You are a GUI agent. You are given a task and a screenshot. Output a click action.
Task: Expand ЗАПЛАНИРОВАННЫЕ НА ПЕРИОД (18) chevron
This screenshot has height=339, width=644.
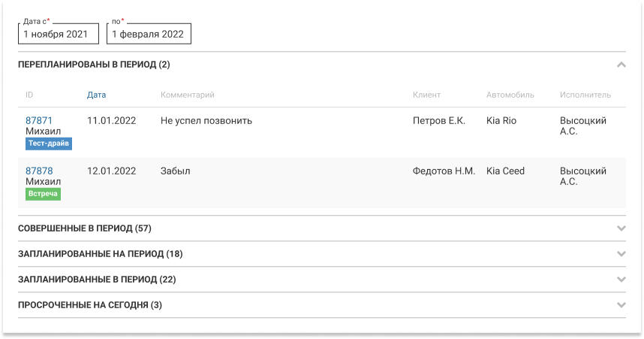621,254
